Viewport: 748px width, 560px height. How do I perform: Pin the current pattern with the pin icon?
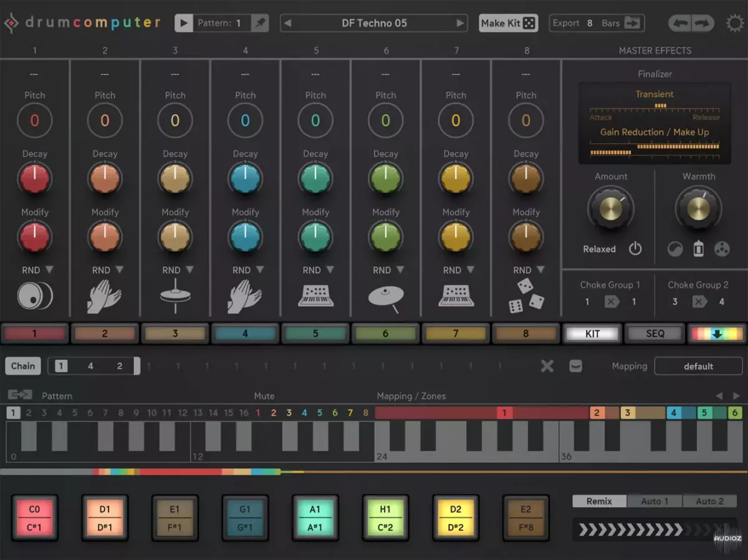tap(260, 23)
